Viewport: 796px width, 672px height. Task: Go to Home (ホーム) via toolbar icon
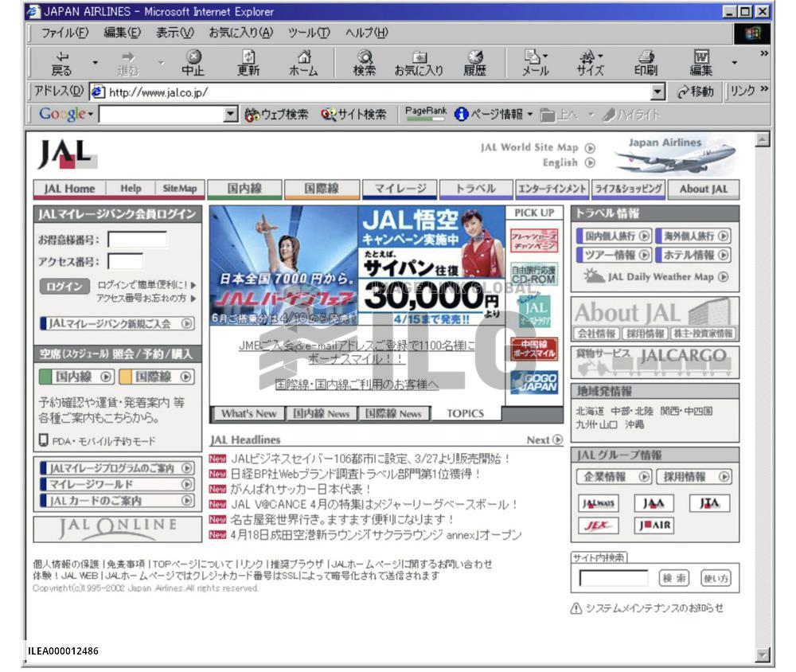[x=303, y=64]
